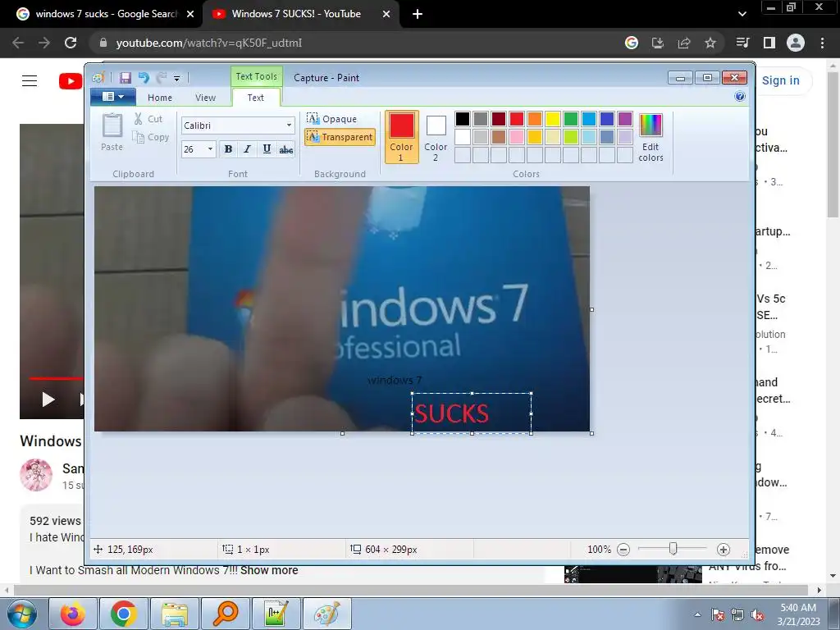
Task: Open a new Chrome tab
Action: pos(418,14)
